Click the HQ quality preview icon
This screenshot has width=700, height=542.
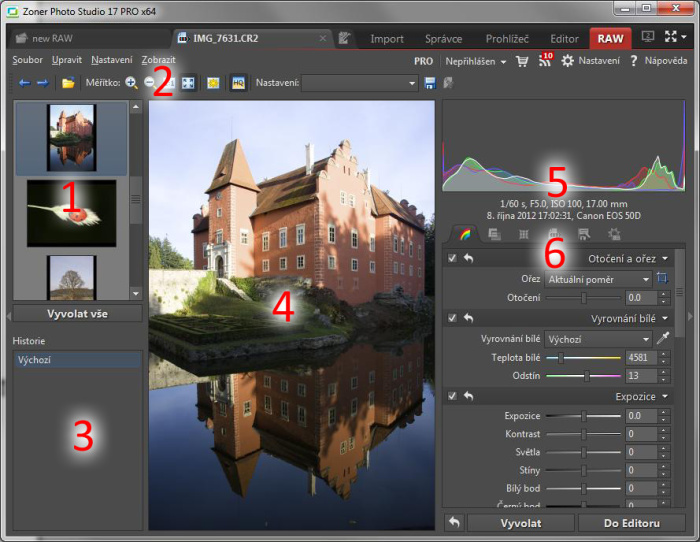click(239, 83)
